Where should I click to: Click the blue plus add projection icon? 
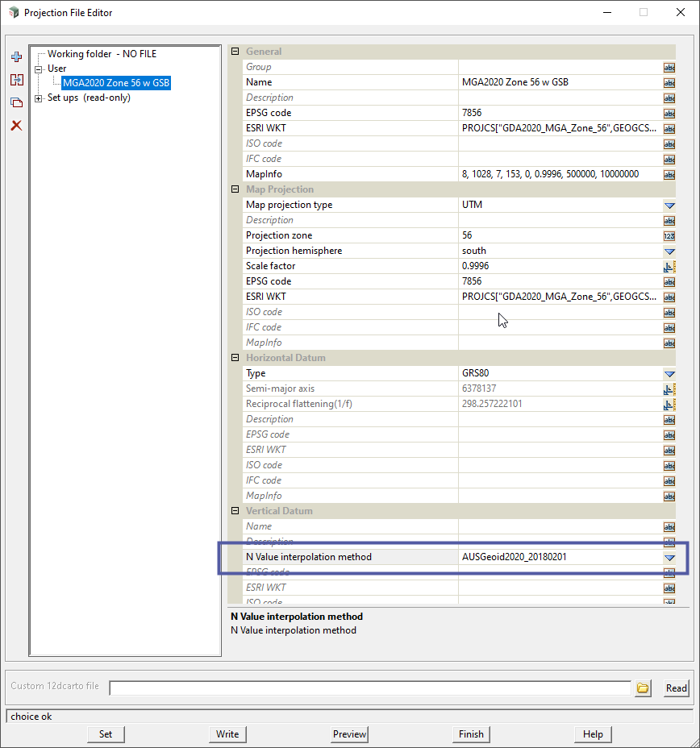[16, 57]
